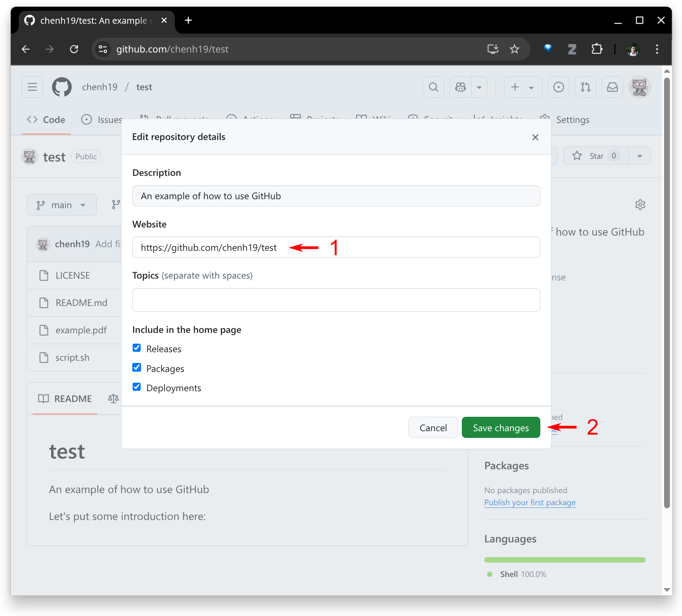Click Publish your first package link
The width and height of the screenshot is (682, 616).
pyautogui.click(x=530, y=502)
